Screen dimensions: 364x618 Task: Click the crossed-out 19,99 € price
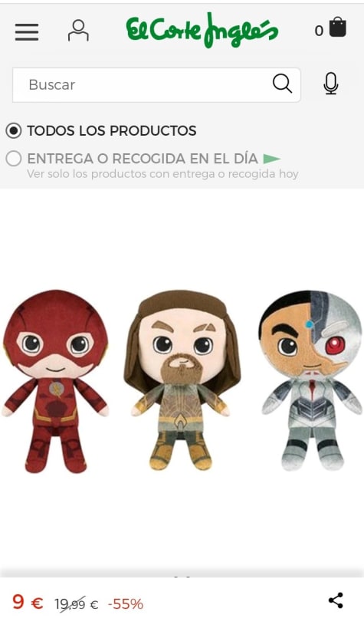[x=77, y=603]
